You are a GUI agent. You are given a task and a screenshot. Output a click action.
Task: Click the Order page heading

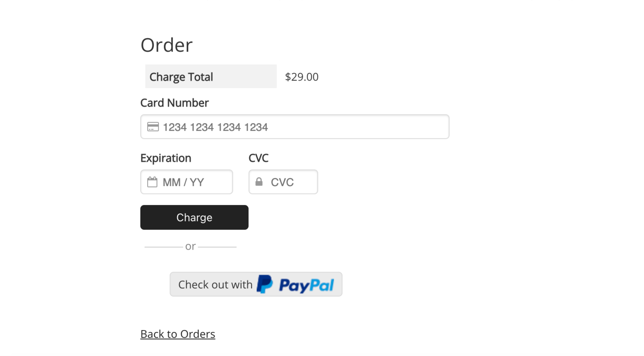coord(167,45)
